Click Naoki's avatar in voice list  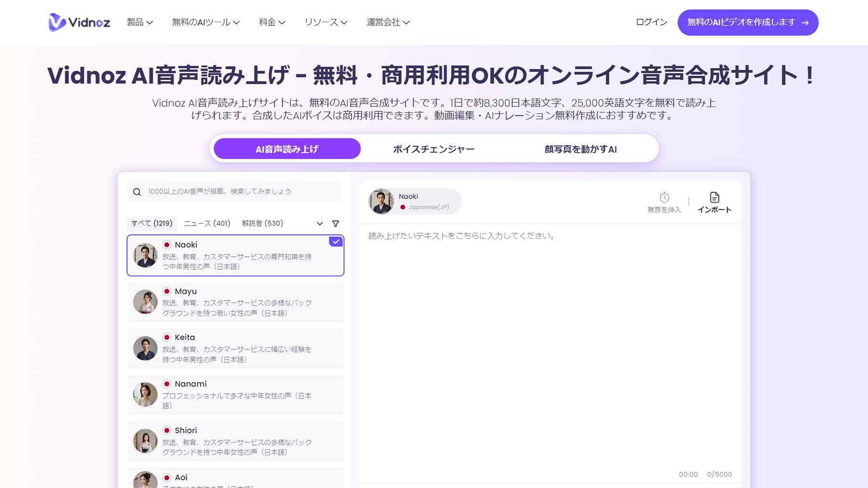coord(145,255)
